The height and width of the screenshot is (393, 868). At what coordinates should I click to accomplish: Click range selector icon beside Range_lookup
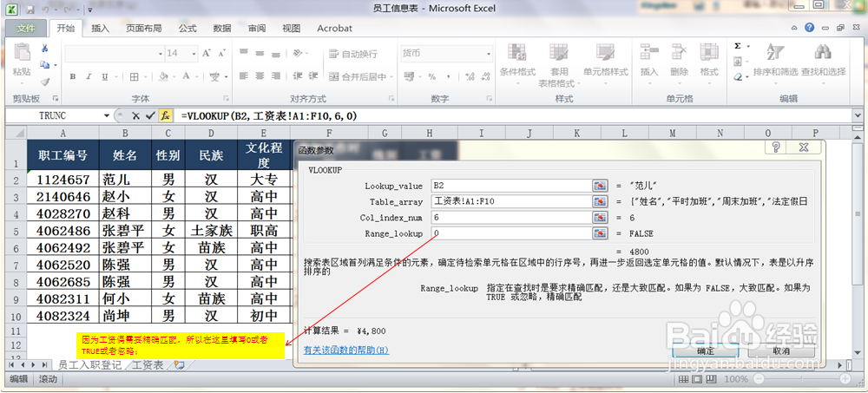599,233
